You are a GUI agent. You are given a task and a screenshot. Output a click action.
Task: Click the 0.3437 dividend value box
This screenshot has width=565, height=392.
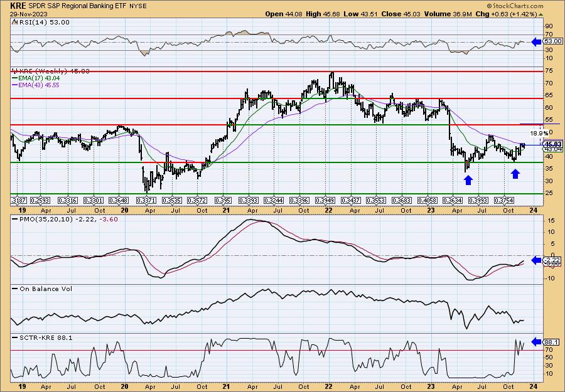point(351,200)
